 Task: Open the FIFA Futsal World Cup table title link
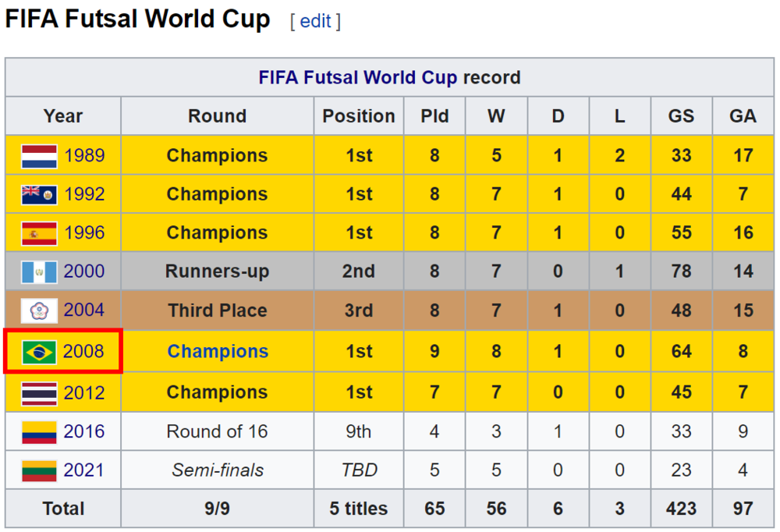358,77
